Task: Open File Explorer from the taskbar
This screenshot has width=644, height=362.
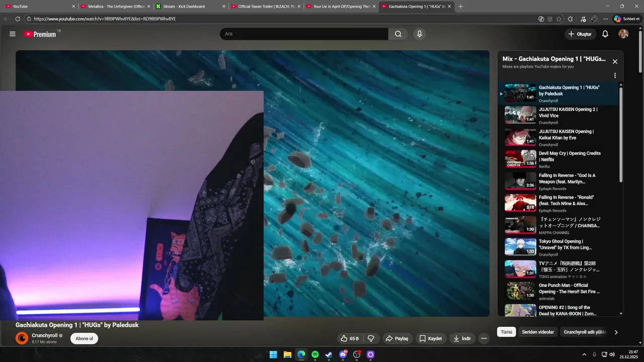Action: click(x=287, y=354)
